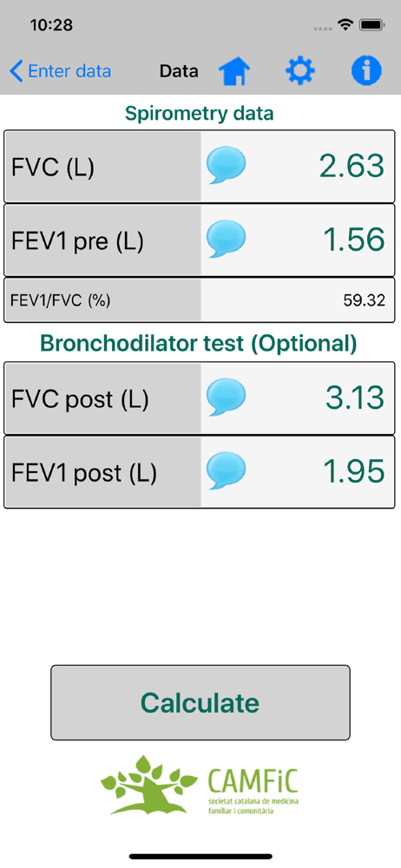The width and height of the screenshot is (401, 868).
Task: Tap the FVC (L) label cell
Action: [x=103, y=167]
